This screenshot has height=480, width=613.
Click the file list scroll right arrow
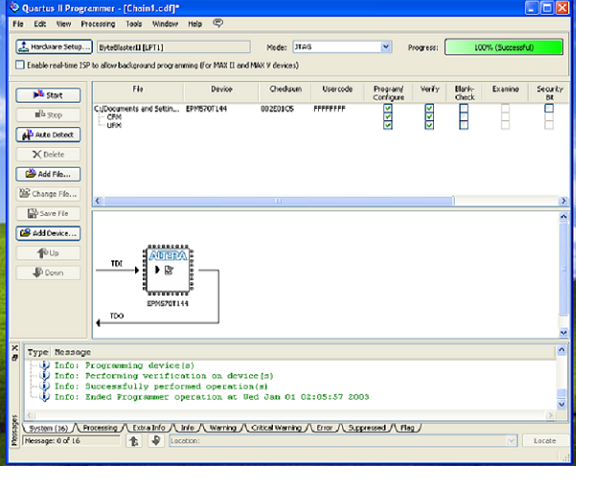click(x=563, y=201)
